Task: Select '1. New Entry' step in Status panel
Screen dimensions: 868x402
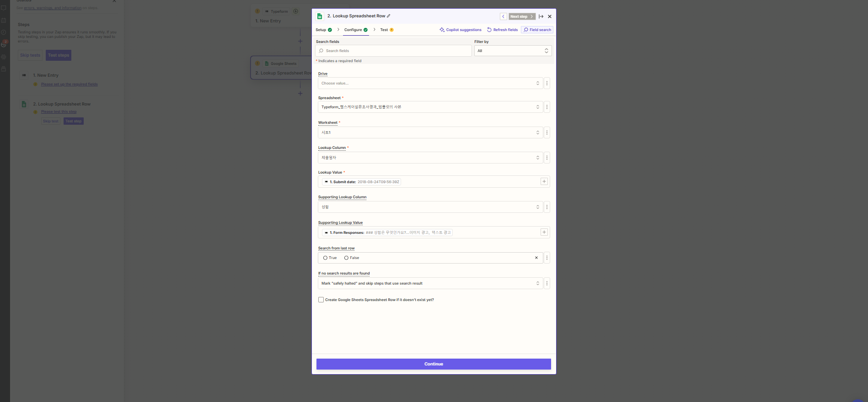Action: (x=46, y=75)
